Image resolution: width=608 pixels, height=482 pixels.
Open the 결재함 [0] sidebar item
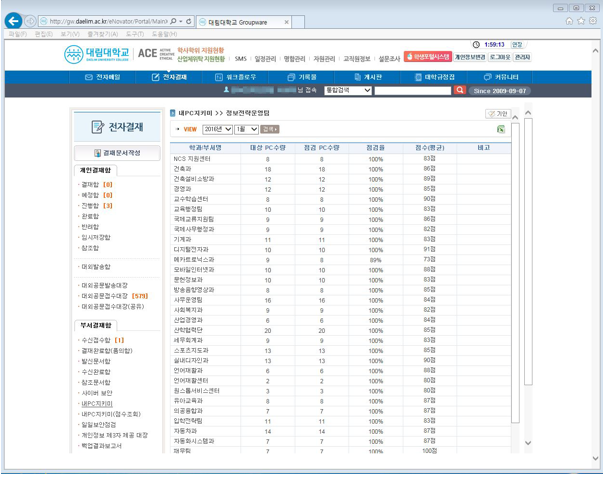(x=97, y=185)
